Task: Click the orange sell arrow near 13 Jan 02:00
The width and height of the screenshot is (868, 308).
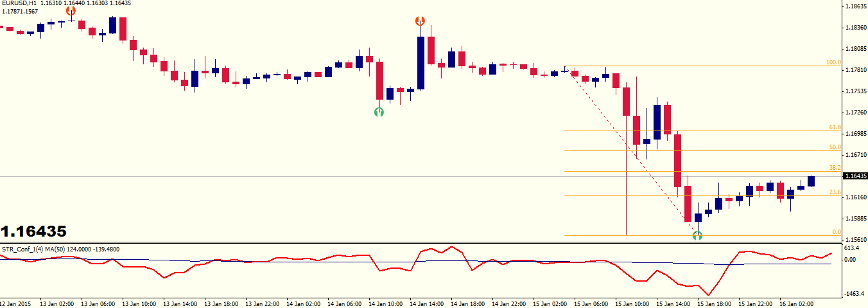Action: pyautogui.click(x=71, y=11)
